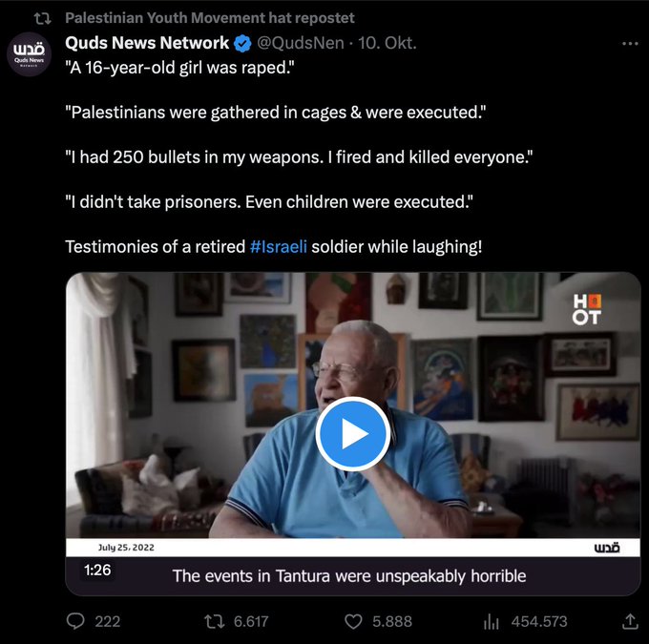
Task: Open Quds News Network profile avatar
Action: tap(29, 53)
